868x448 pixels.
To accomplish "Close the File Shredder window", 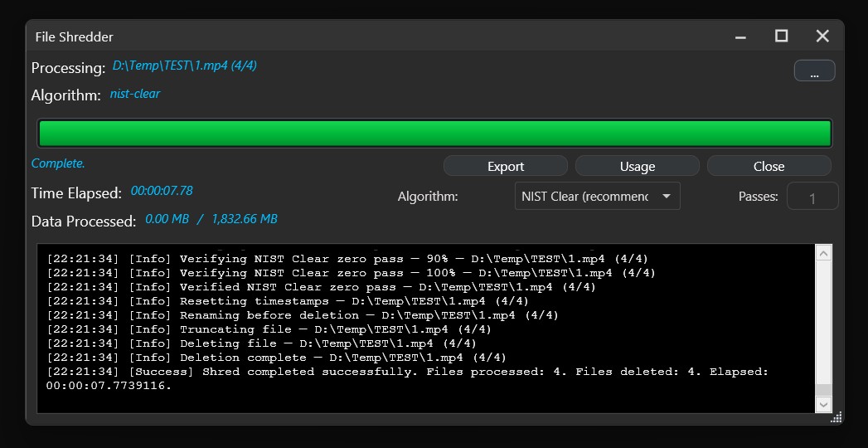I will pos(822,37).
